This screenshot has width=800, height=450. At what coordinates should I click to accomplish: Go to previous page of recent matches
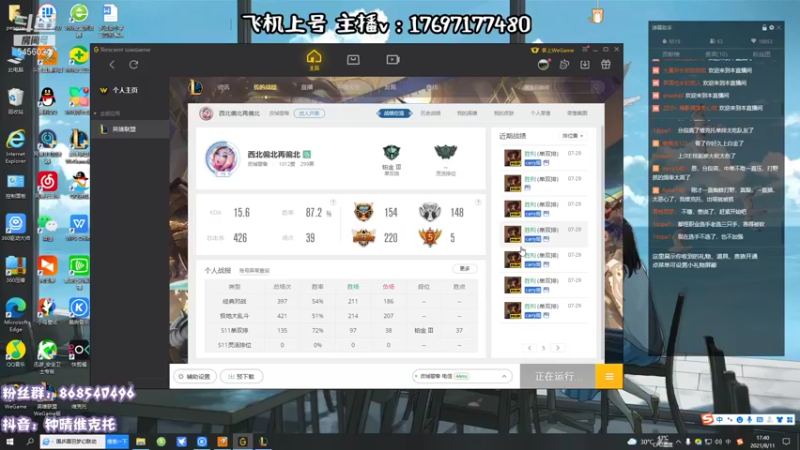tap(529, 348)
